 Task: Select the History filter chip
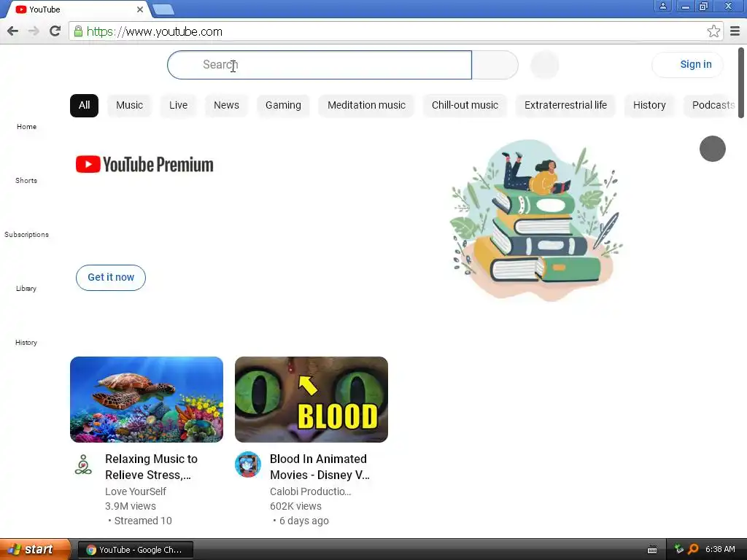(649, 105)
